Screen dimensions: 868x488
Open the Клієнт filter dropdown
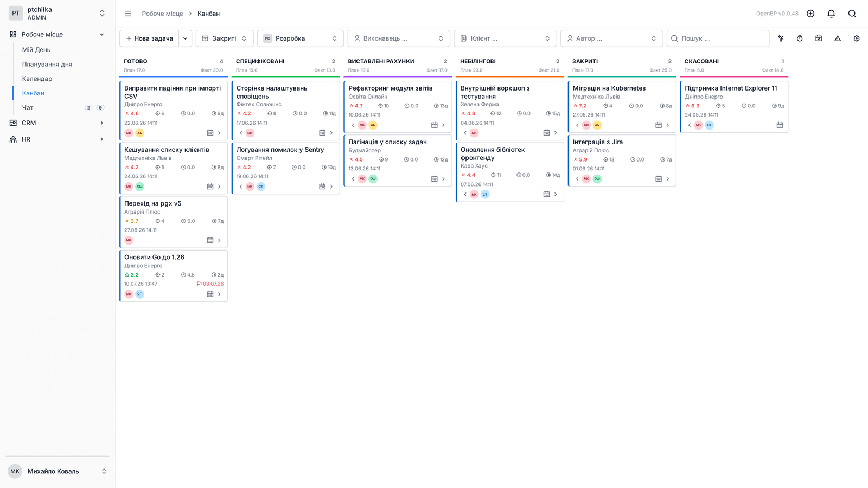click(x=506, y=38)
